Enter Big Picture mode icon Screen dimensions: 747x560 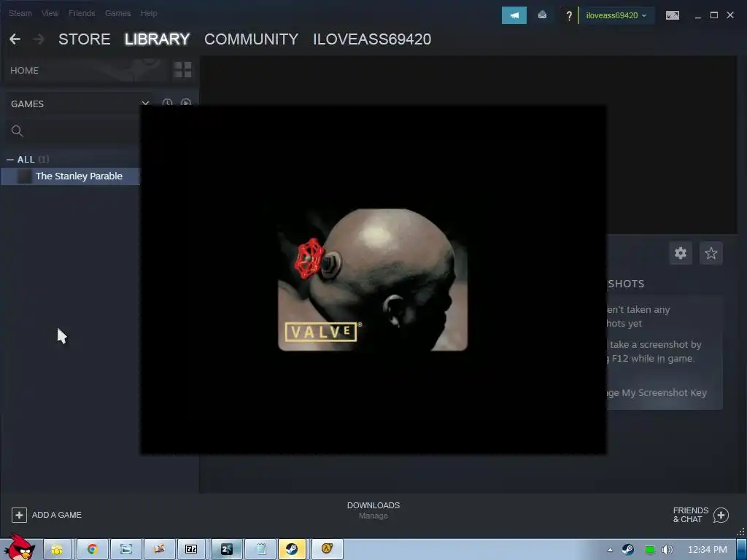pos(672,15)
